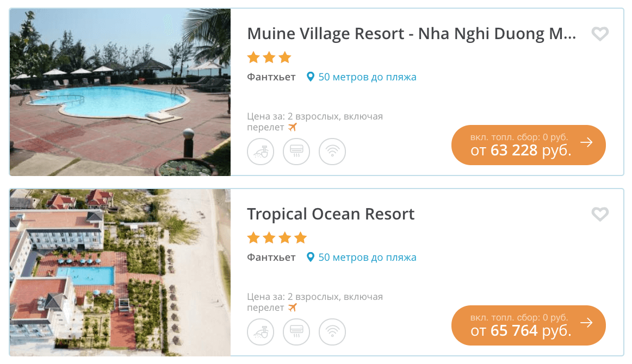
Task: Click the four-star rating of Tropical Ocean Resort
Action: [x=277, y=238]
